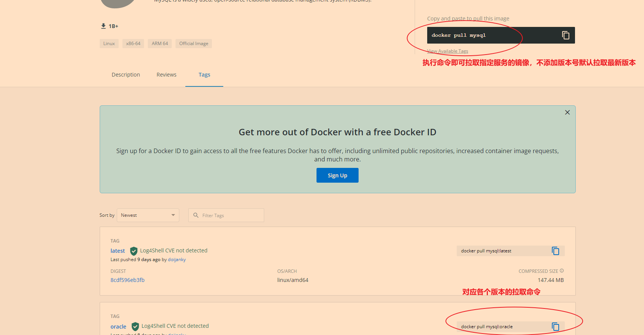This screenshot has height=335, width=644.
Task: Select the docker pull mysql:latest text
Action: pyautogui.click(x=486, y=251)
